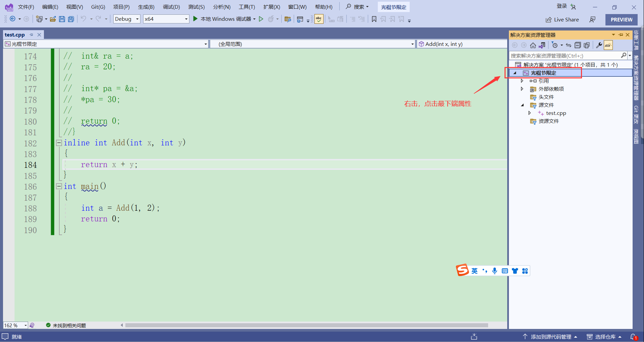The height and width of the screenshot is (342, 644).
Task: Click the background tasks icon in the status bar
Action: point(474,337)
